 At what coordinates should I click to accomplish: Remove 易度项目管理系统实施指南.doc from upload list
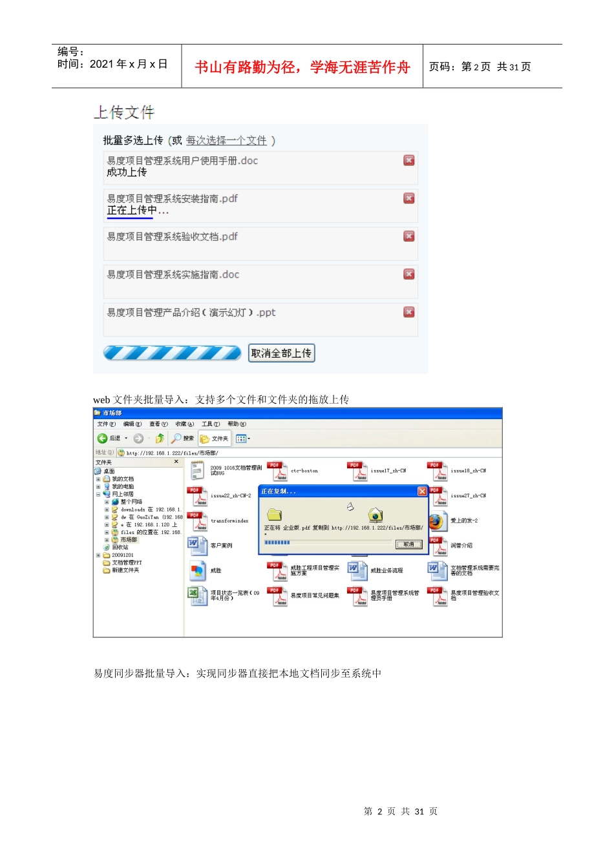408,274
